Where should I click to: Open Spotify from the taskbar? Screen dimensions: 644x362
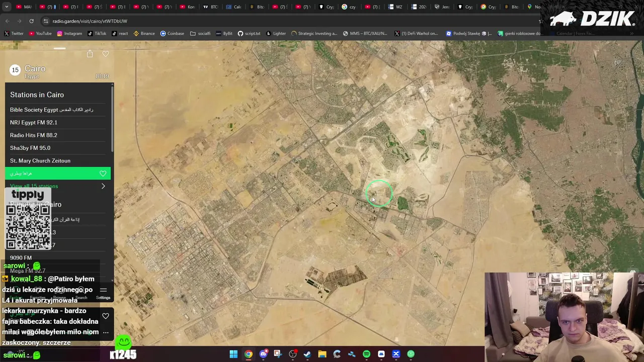pos(366,354)
